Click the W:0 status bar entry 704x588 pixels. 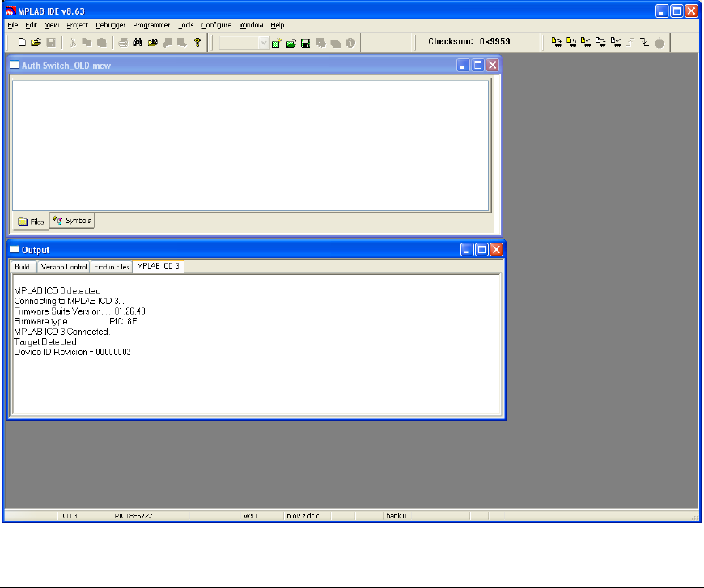click(x=249, y=516)
